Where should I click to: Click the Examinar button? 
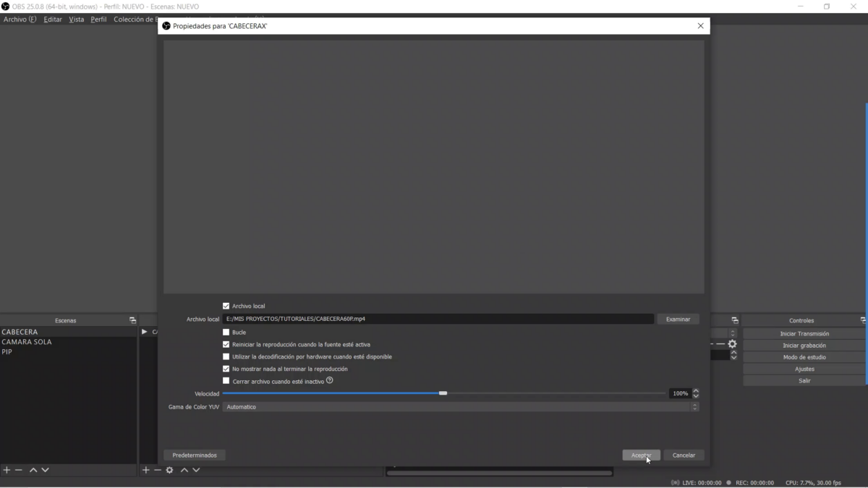pyautogui.click(x=677, y=319)
